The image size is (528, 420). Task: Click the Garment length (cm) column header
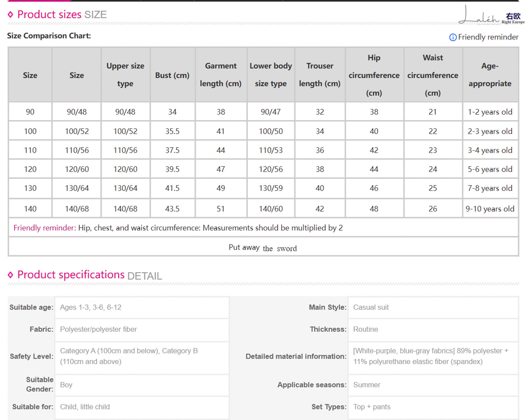click(221, 75)
